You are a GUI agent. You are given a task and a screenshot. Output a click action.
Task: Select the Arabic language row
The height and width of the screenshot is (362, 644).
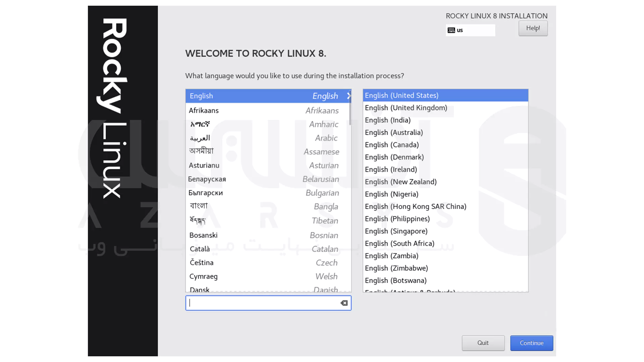(x=268, y=138)
